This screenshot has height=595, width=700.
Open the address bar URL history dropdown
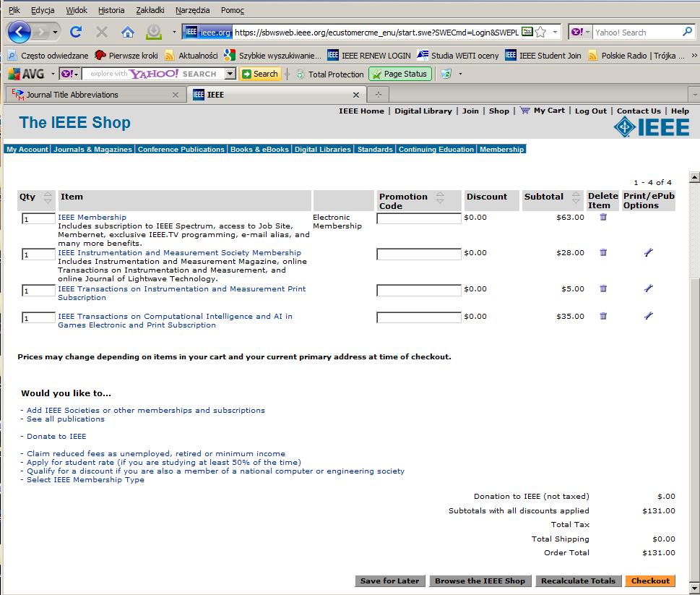[555, 32]
